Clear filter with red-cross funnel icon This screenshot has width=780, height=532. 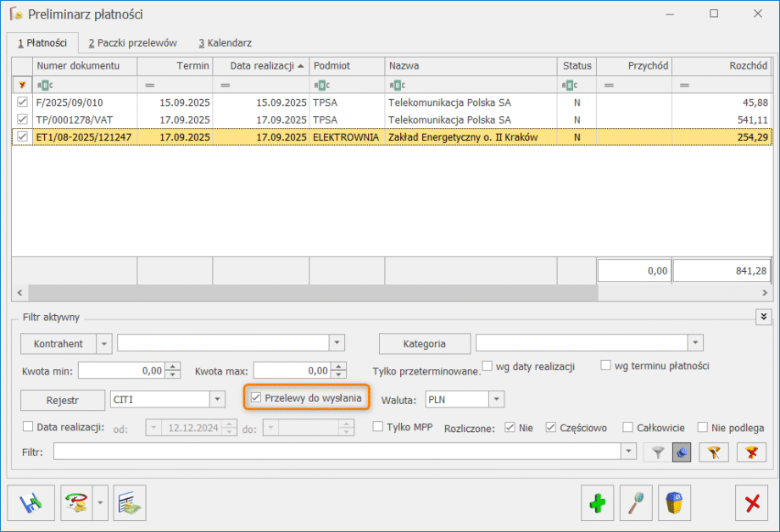click(x=751, y=453)
